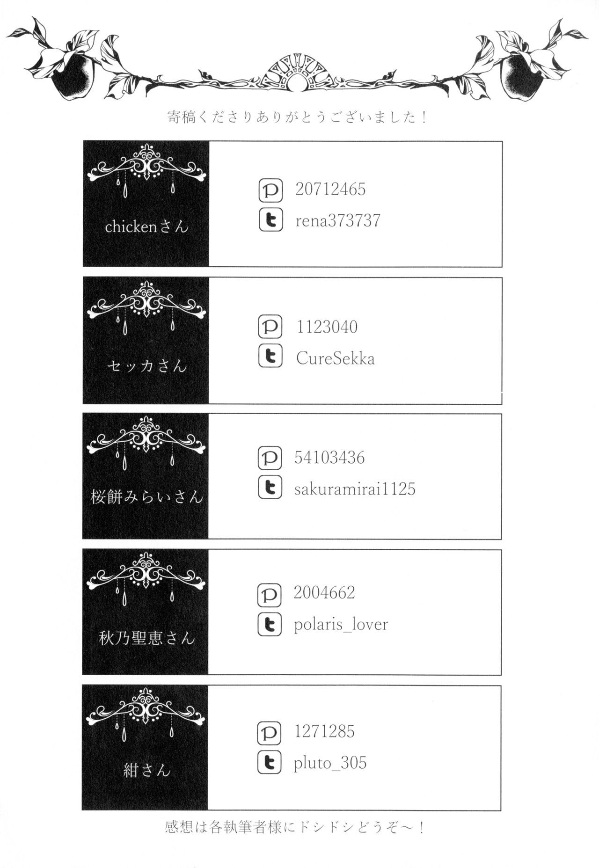Click the pixiv icon next to 2004662
The image size is (599, 868).
[269, 594]
